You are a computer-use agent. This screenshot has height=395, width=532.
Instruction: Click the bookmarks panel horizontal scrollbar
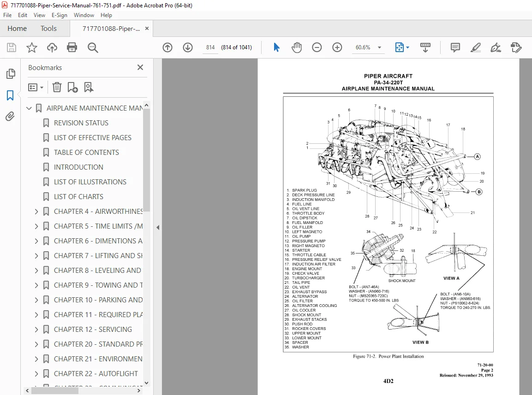(55, 390)
